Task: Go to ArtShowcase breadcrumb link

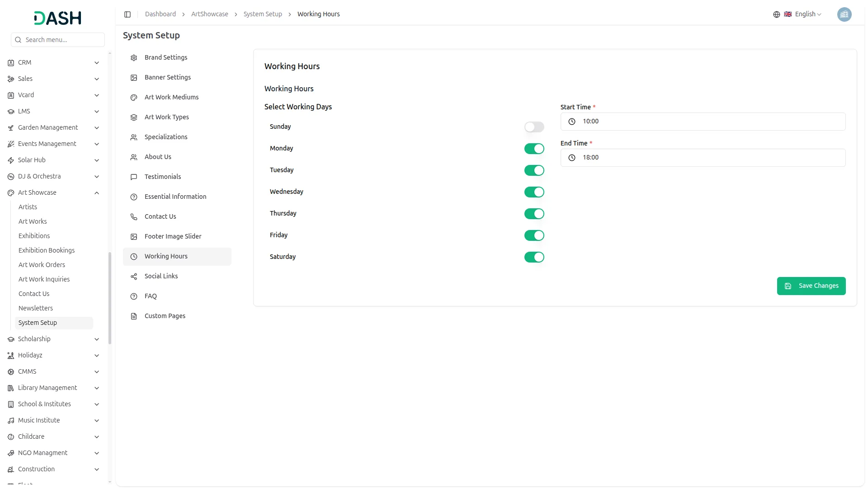Action: tap(209, 14)
